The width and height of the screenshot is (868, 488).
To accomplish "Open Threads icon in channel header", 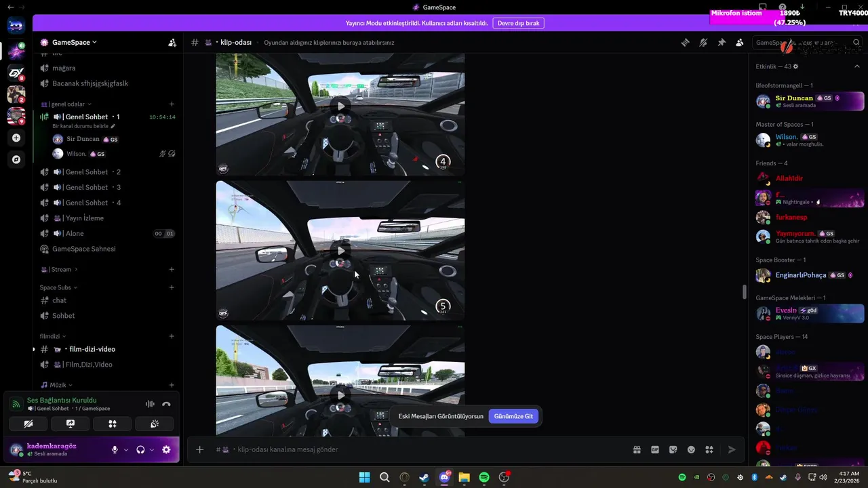I will pyautogui.click(x=685, y=42).
